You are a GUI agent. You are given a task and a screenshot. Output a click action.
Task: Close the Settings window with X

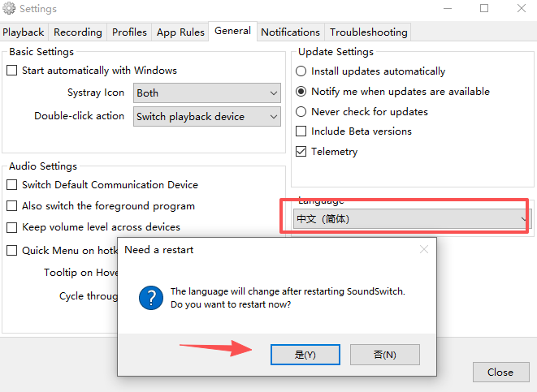click(x=522, y=8)
